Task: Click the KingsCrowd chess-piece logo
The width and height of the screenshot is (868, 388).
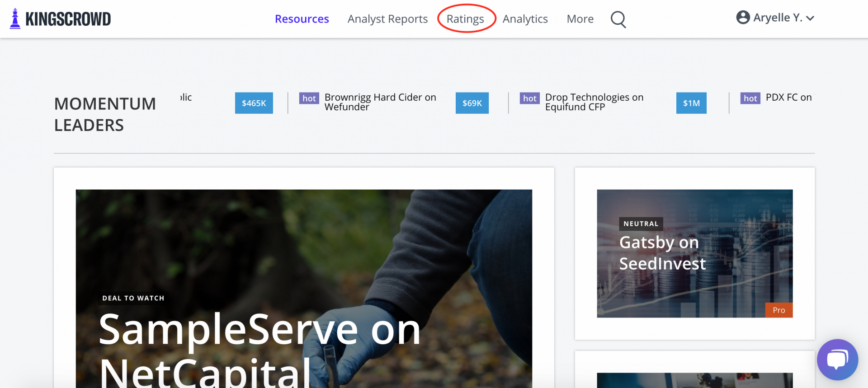Action: coord(15,19)
